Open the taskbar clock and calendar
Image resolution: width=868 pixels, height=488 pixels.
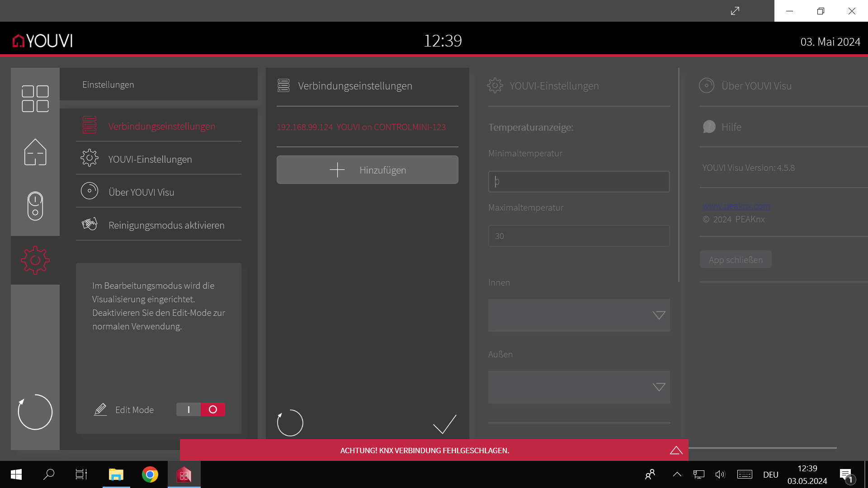807,474
